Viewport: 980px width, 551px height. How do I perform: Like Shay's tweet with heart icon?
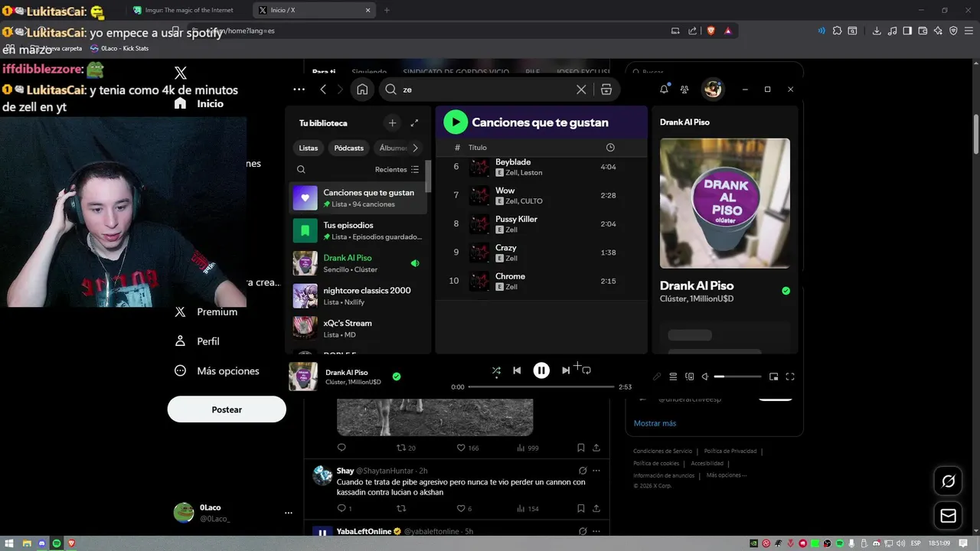tap(461, 508)
